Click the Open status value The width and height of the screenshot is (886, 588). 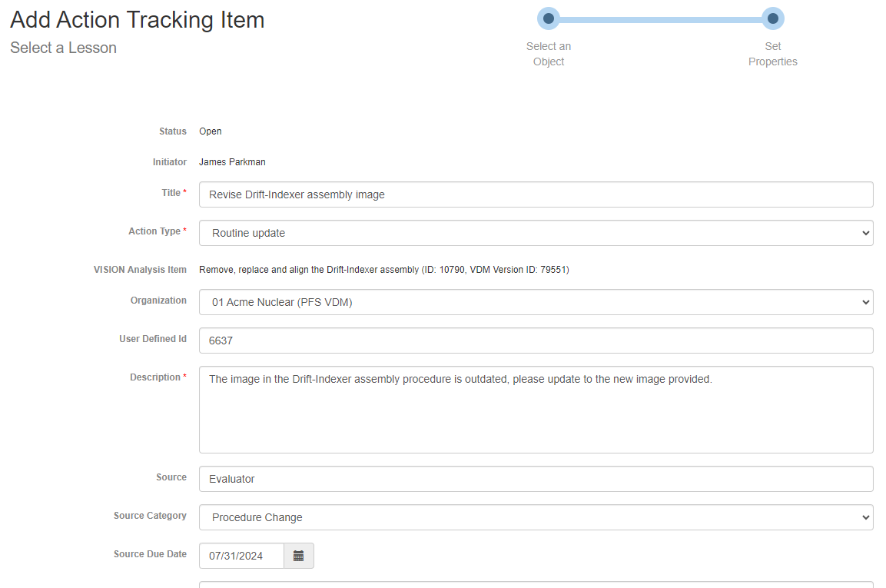coord(210,131)
